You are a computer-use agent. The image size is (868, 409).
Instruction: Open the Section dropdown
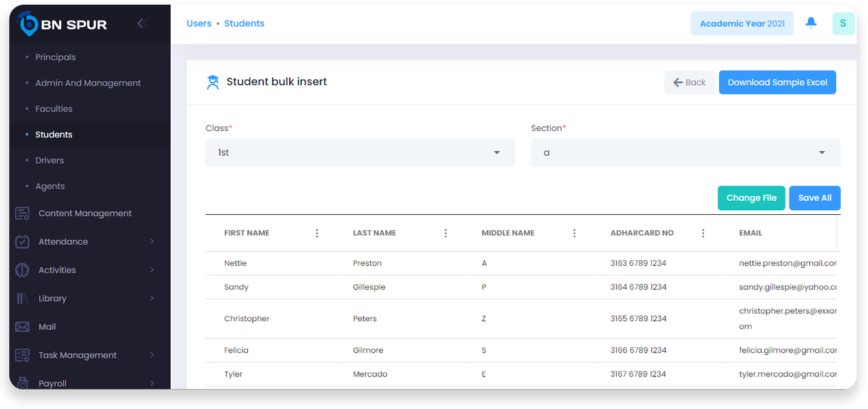tap(685, 153)
